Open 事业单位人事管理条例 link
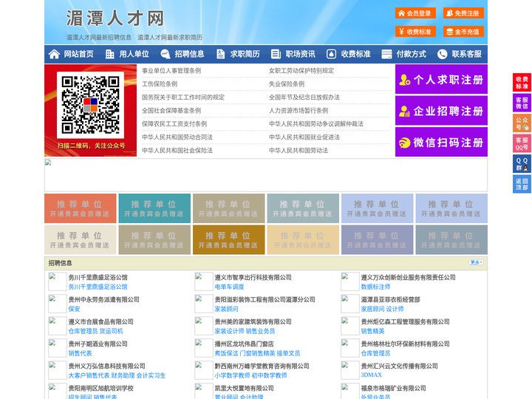Viewport: 532px width, 399px height. coord(171,71)
